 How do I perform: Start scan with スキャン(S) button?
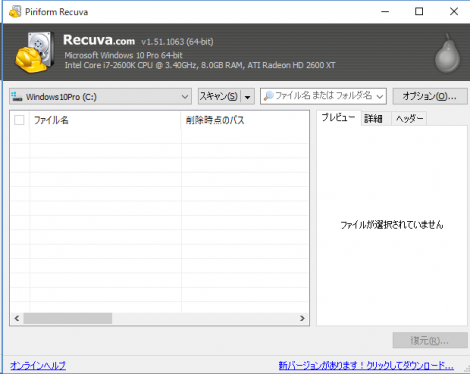[x=219, y=97]
